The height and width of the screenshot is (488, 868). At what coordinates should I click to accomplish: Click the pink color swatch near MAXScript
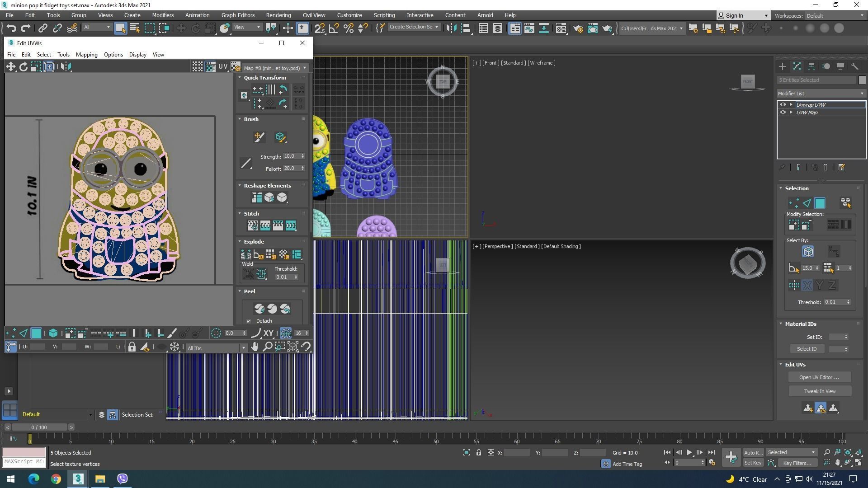[x=24, y=452]
